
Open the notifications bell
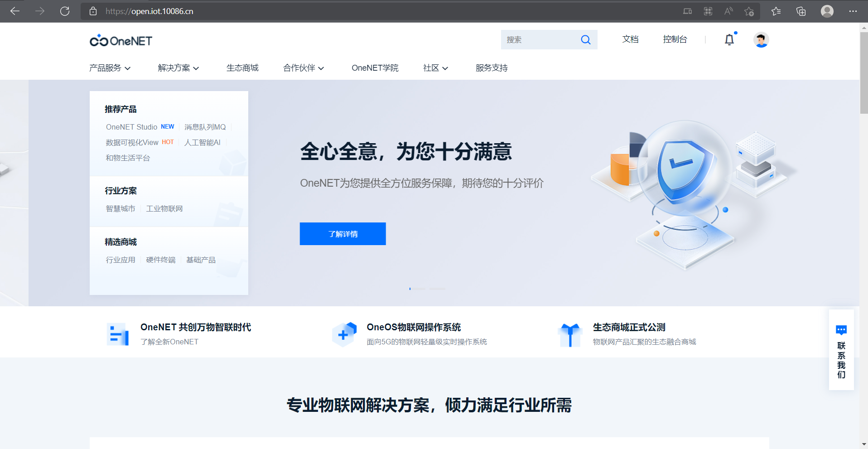tap(729, 39)
